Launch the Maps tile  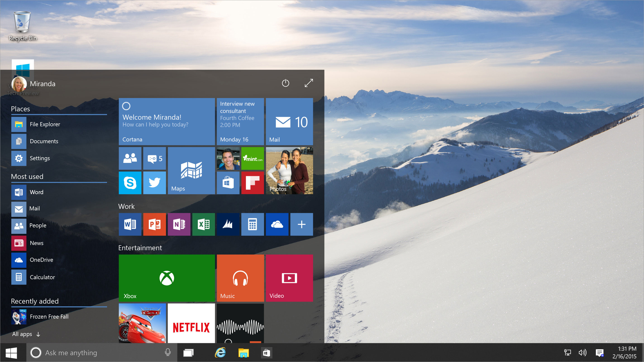pos(191,172)
